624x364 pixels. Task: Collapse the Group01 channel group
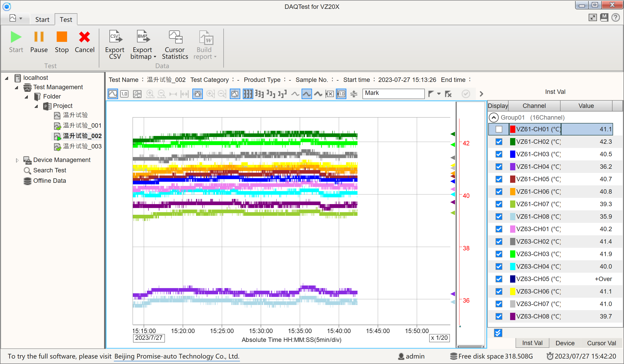[x=493, y=118]
